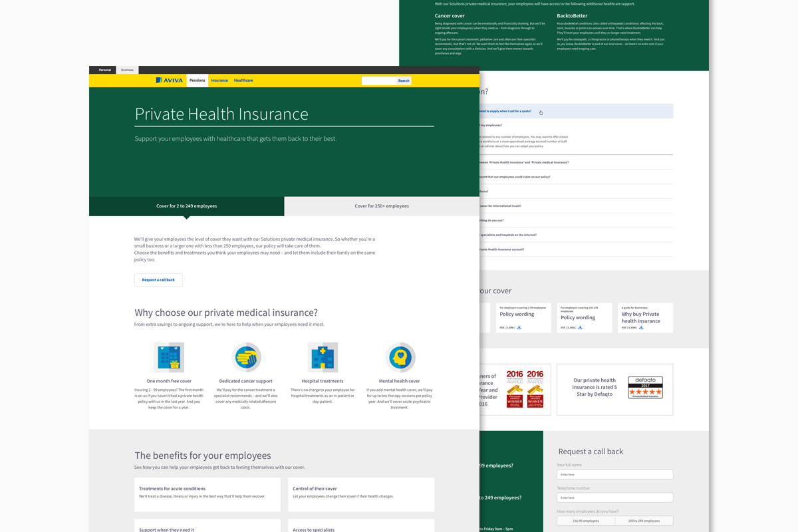Click the Request a call back button

tap(158, 280)
